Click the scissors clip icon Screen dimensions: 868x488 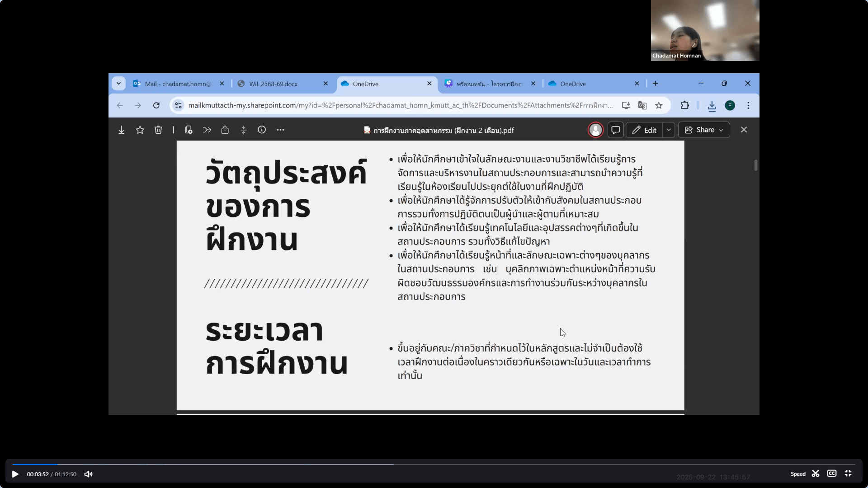click(x=816, y=474)
